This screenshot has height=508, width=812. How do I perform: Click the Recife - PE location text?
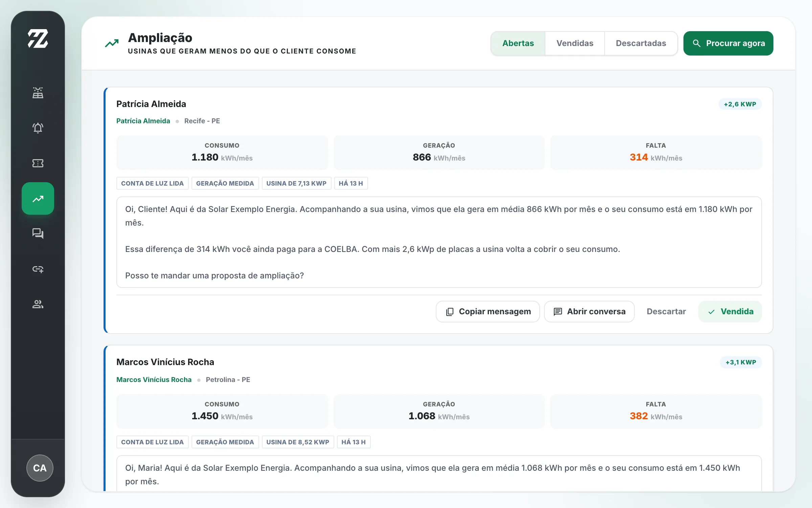click(x=202, y=121)
